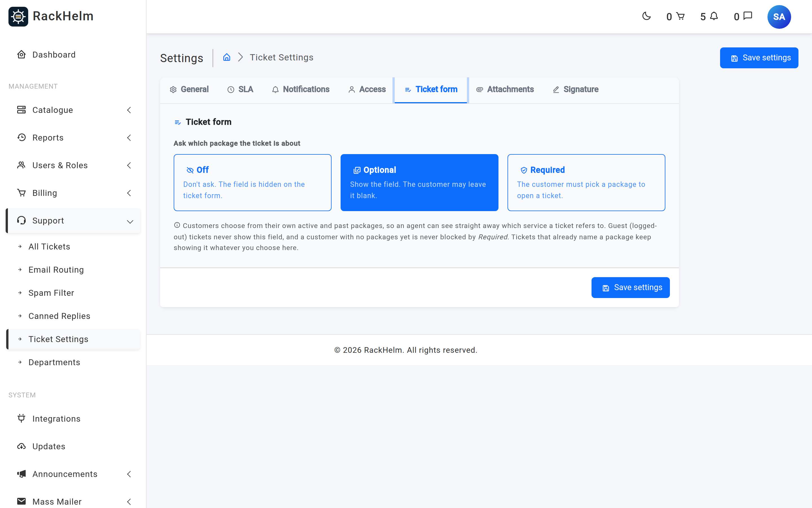812x508 pixels.
Task: Click the Billing cart icon
Action: pyautogui.click(x=21, y=193)
